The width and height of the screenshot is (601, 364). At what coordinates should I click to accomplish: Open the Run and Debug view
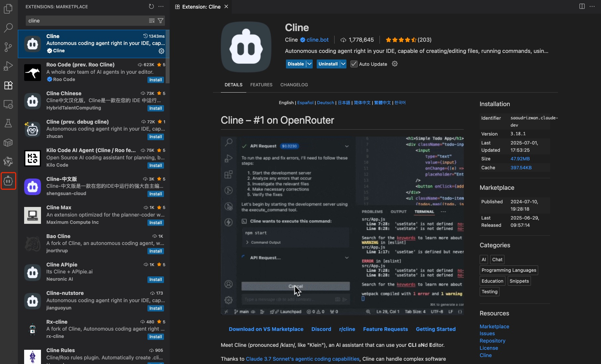[x=8, y=66]
